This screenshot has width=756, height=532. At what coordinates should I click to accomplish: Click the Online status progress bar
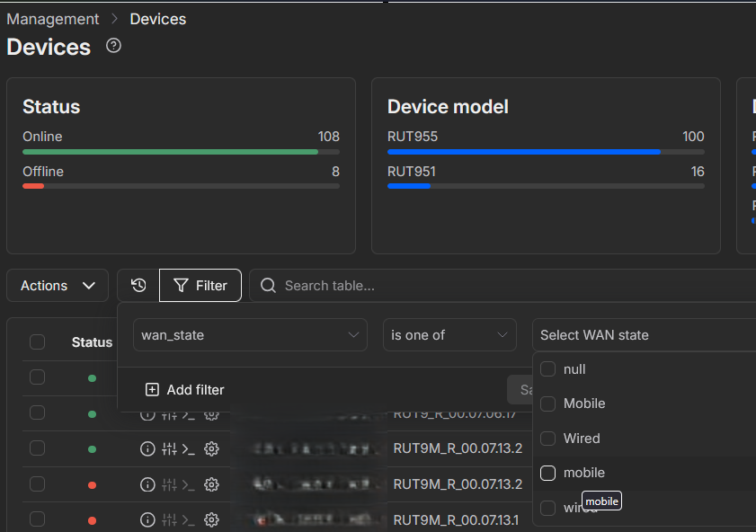click(x=181, y=152)
